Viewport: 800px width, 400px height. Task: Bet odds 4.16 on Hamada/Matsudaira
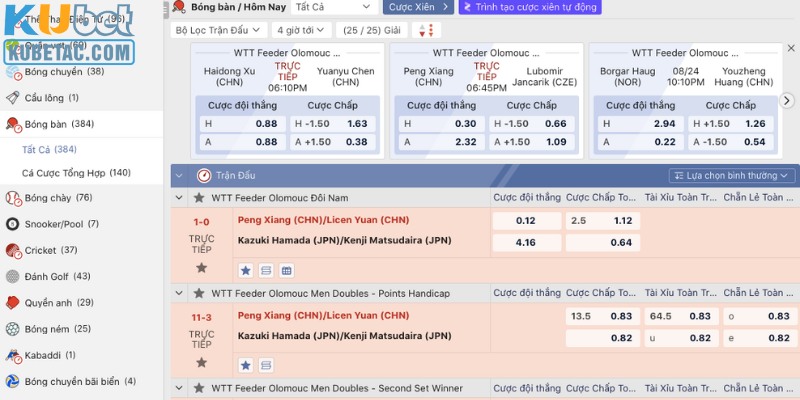[527, 243]
